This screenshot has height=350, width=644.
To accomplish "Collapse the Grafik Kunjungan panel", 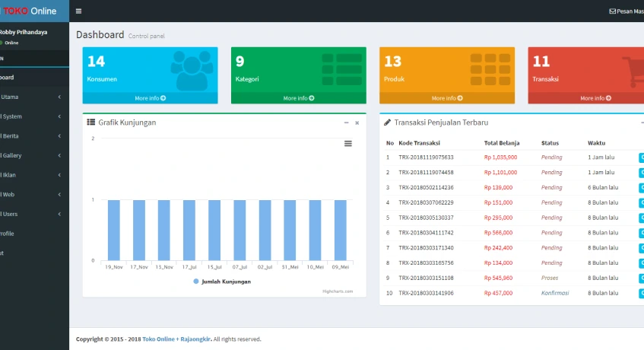I will 347,123.
